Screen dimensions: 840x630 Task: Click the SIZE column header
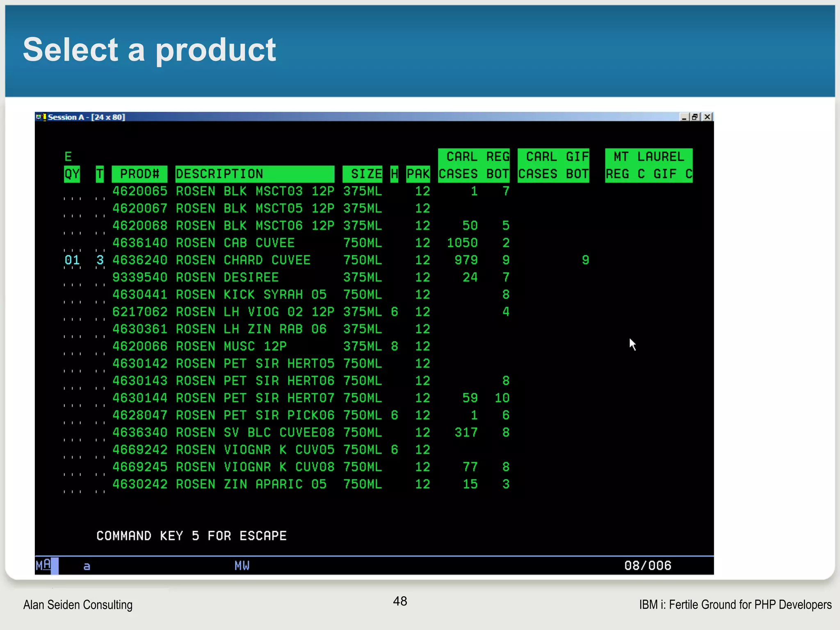tap(362, 174)
